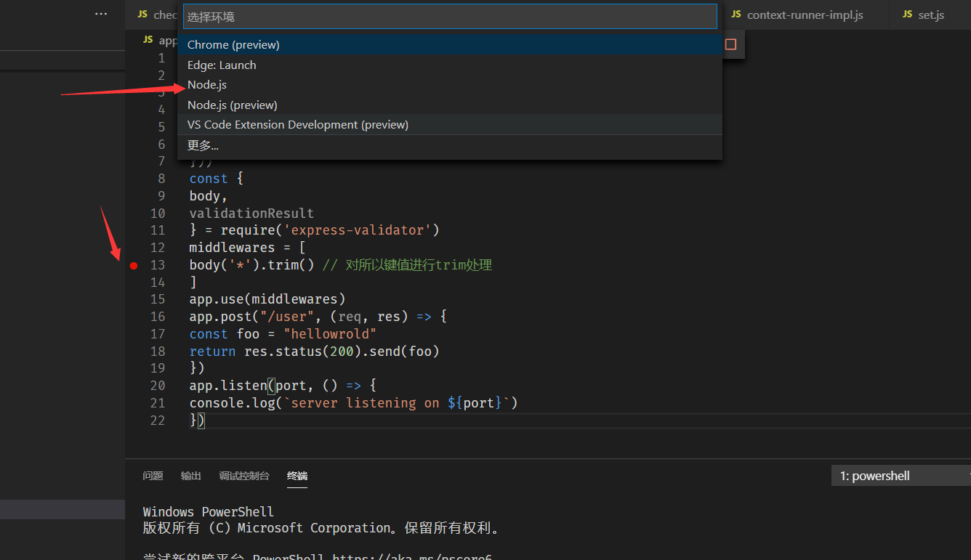Expand the 更多... option
This screenshot has height=560, width=971.
(203, 146)
